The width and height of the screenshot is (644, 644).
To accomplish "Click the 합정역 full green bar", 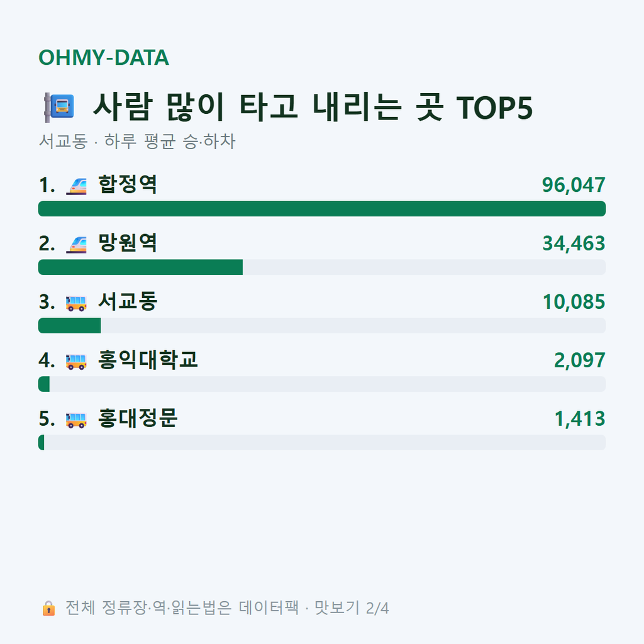I will coord(322,209).
